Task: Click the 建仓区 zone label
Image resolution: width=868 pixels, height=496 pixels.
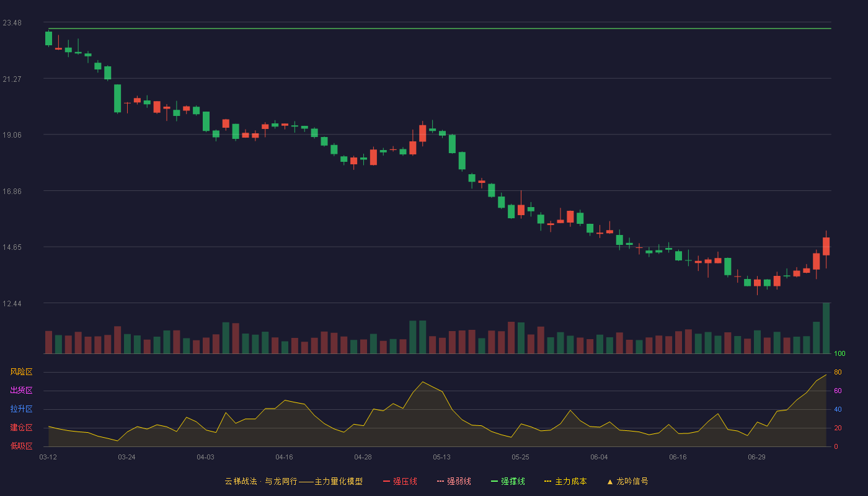Action: pos(21,428)
